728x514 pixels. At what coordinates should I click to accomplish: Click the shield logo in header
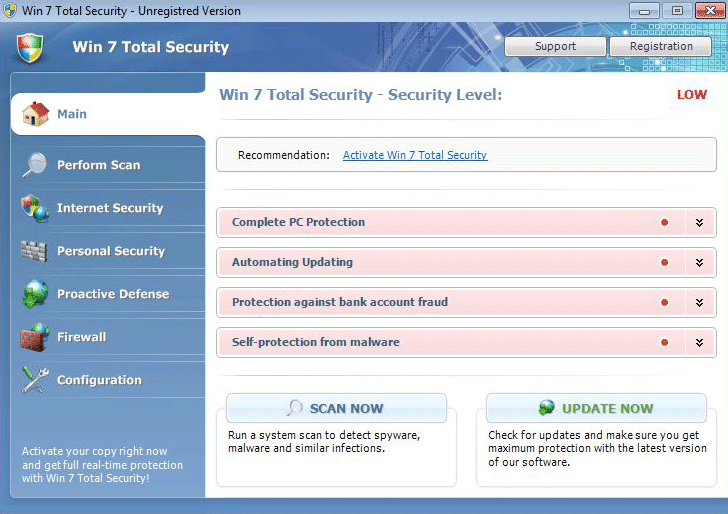click(30, 47)
